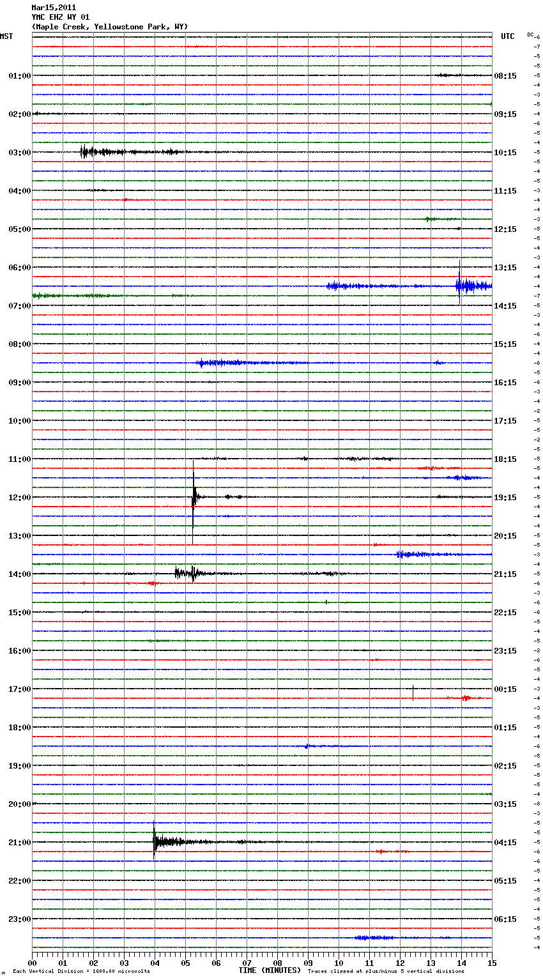543x980 pixels.
Task: Click the '06:15' UTC time label
Action: [x=505, y=919]
